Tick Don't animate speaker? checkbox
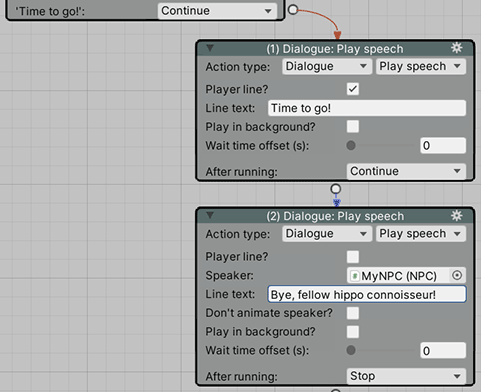 tap(353, 313)
